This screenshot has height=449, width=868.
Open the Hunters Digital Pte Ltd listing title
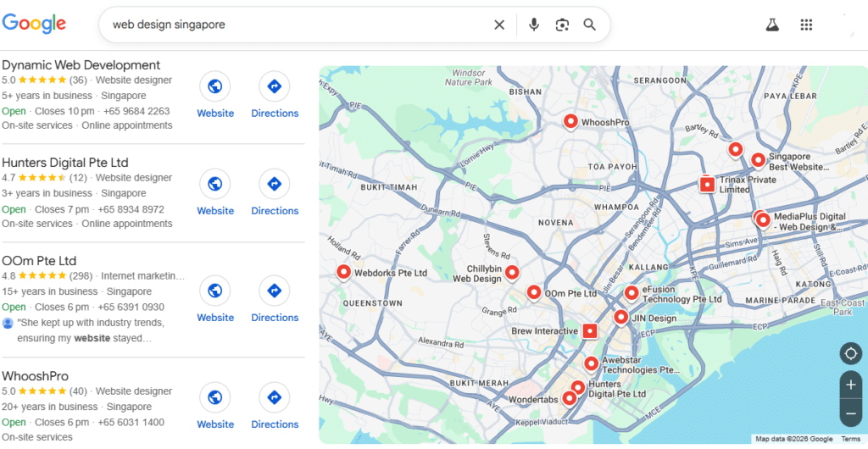pos(65,163)
